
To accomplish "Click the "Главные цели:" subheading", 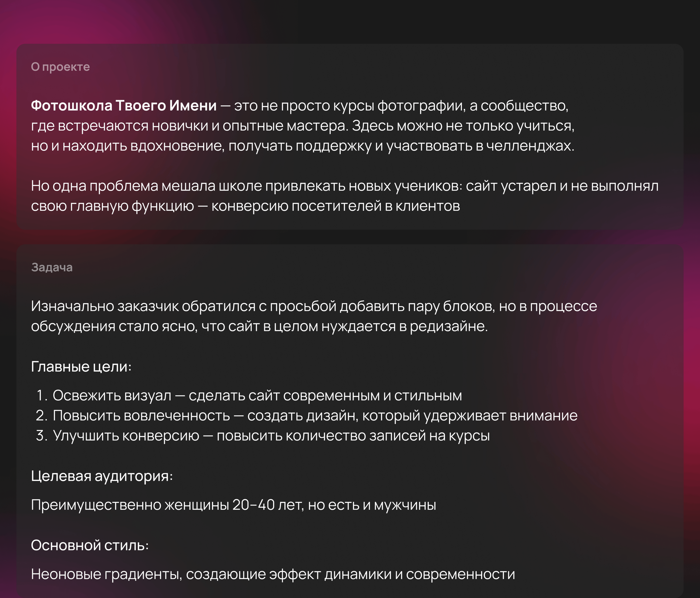I will [x=81, y=367].
